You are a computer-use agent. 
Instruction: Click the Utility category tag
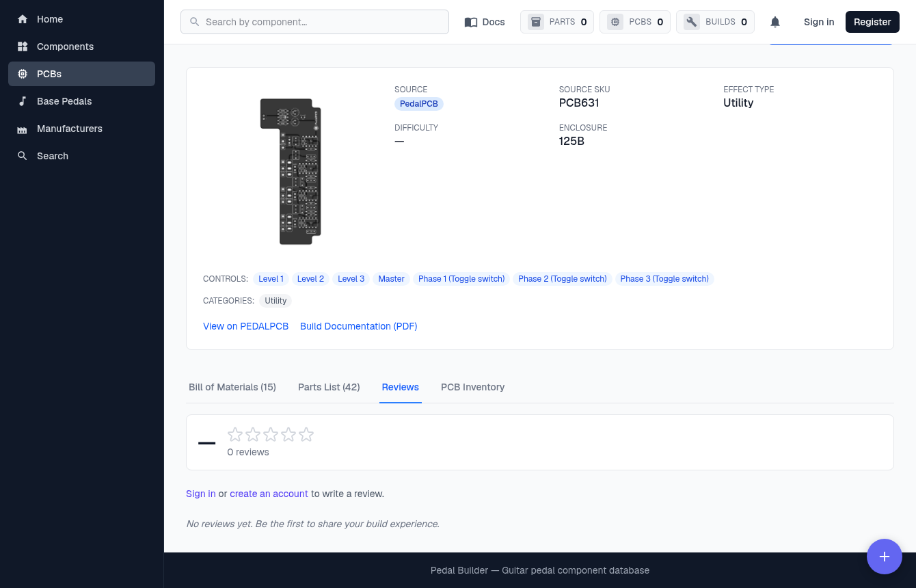(275, 301)
